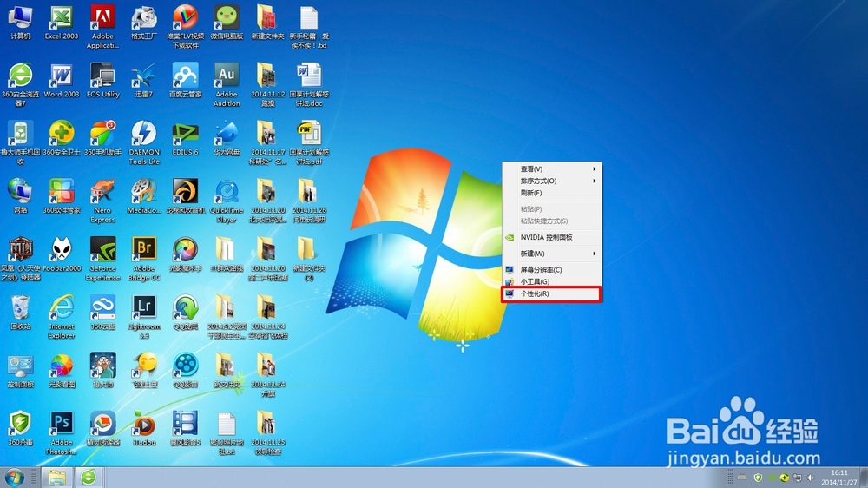Select the 360手机助手 shortcut
Screen dimensions: 868x488
pos(102,139)
